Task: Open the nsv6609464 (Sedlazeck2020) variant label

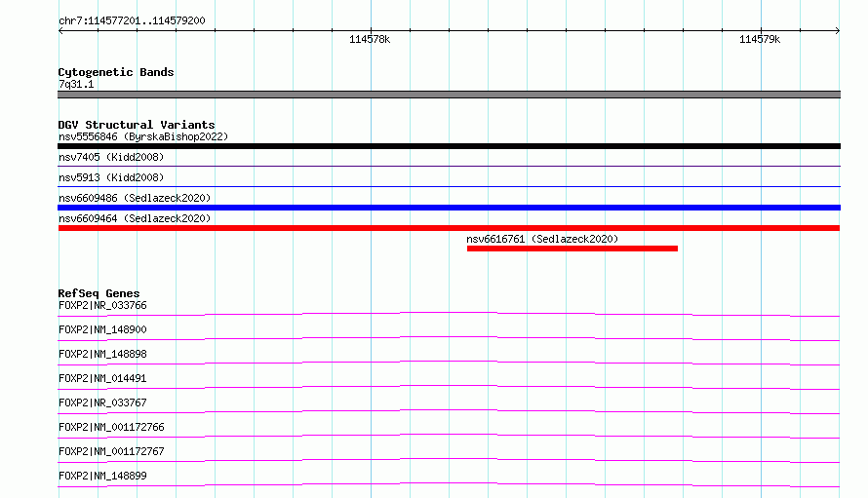Action: (135, 218)
